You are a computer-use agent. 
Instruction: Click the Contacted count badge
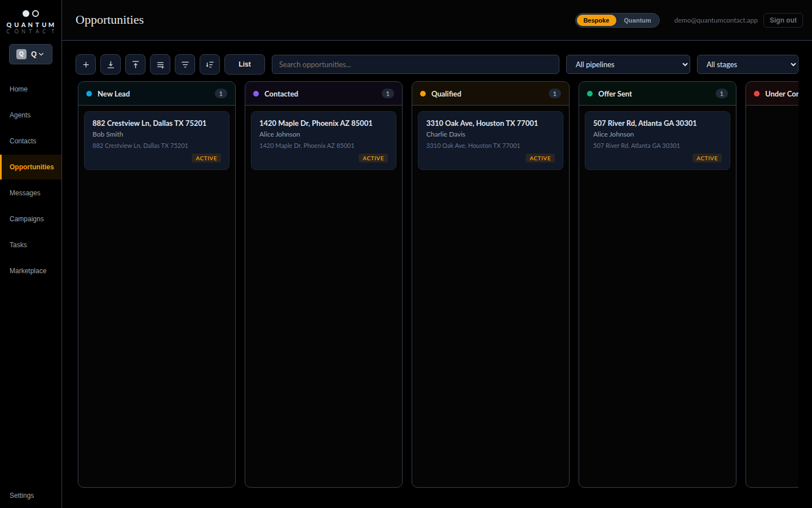pos(388,94)
